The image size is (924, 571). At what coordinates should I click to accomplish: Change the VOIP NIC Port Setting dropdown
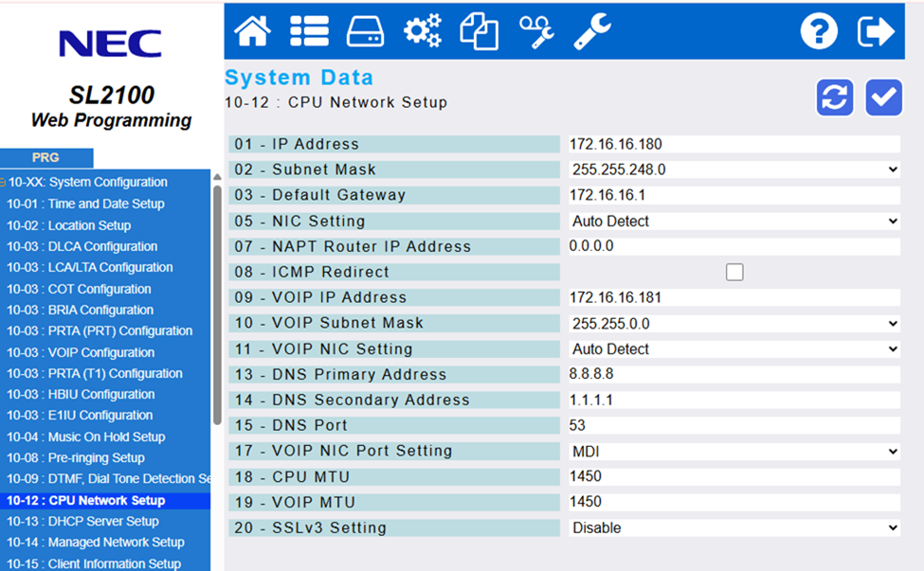click(734, 451)
